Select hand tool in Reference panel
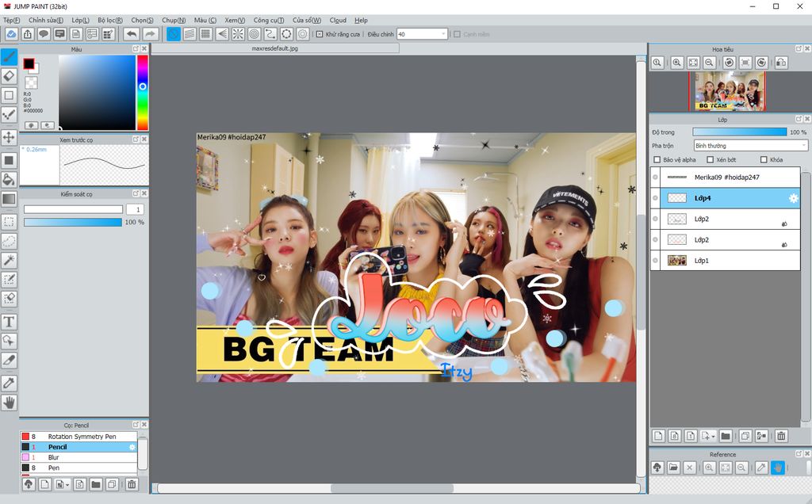Image resolution: width=812 pixels, height=504 pixels. click(x=777, y=468)
